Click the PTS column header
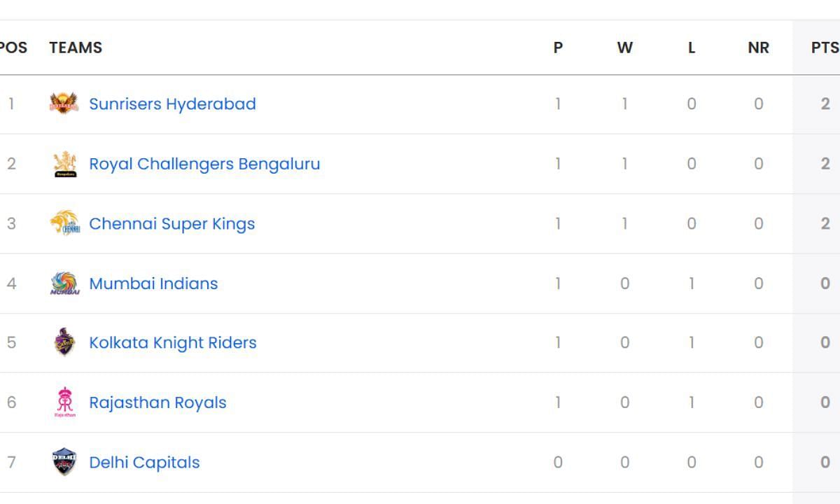840x504 pixels. [x=825, y=48]
